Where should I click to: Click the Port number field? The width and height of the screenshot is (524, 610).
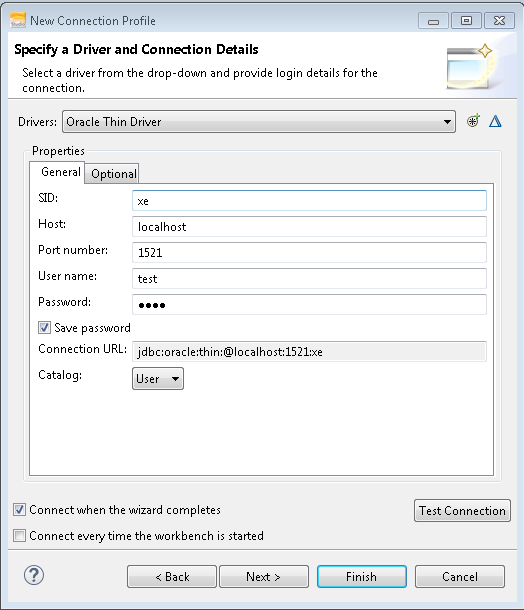[x=309, y=252]
